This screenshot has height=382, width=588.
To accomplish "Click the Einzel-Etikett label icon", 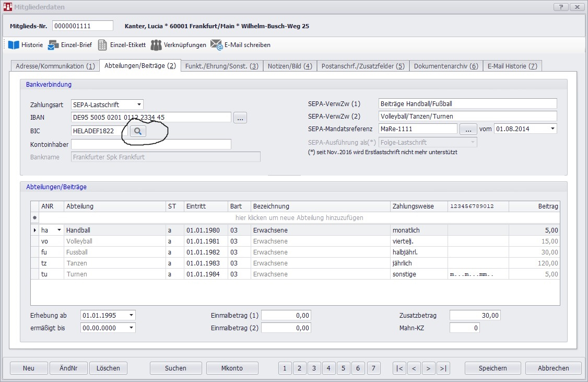I will coord(103,45).
